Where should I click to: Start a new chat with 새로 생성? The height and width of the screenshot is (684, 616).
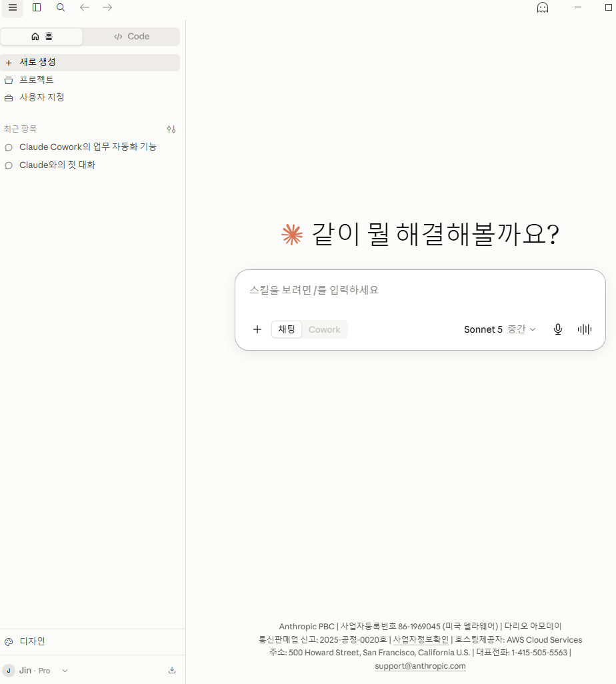tap(90, 63)
